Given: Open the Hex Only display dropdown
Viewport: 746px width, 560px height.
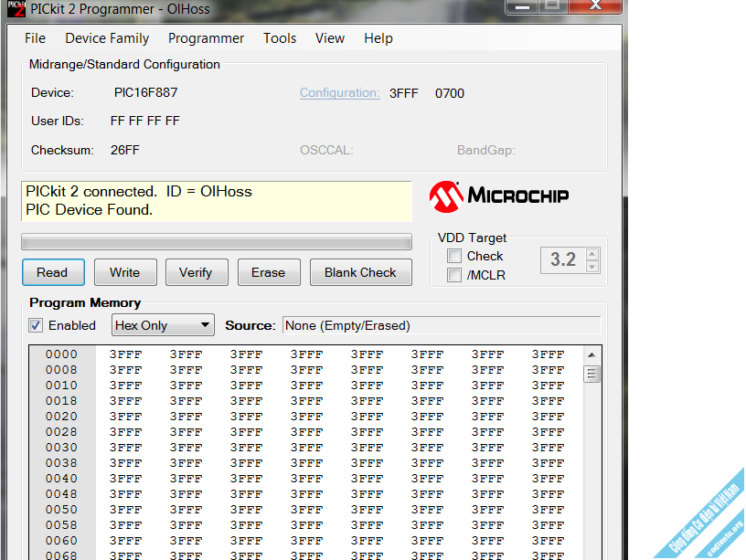Looking at the screenshot, I should (x=163, y=325).
